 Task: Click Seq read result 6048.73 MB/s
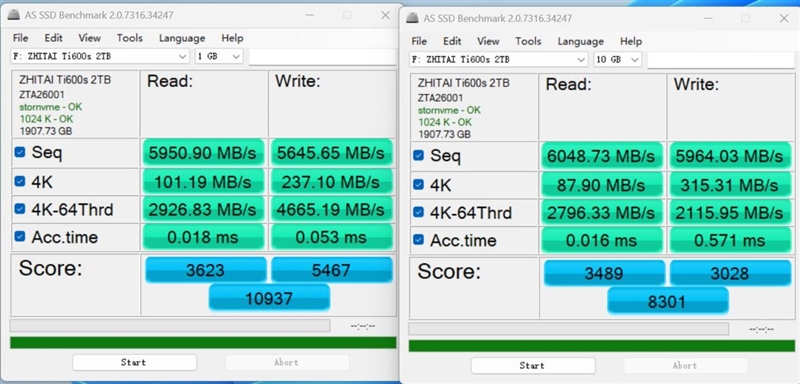pyautogui.click(x=602, y=155)
